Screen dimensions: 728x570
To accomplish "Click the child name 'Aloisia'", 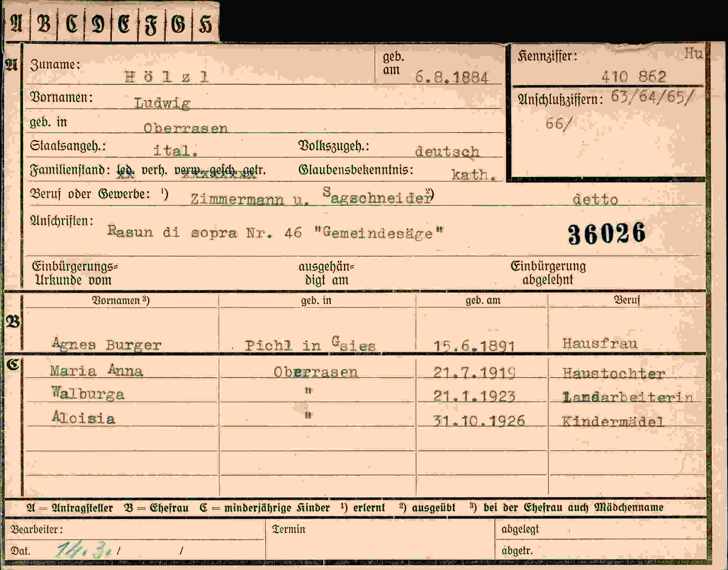I will coord(83,417).
